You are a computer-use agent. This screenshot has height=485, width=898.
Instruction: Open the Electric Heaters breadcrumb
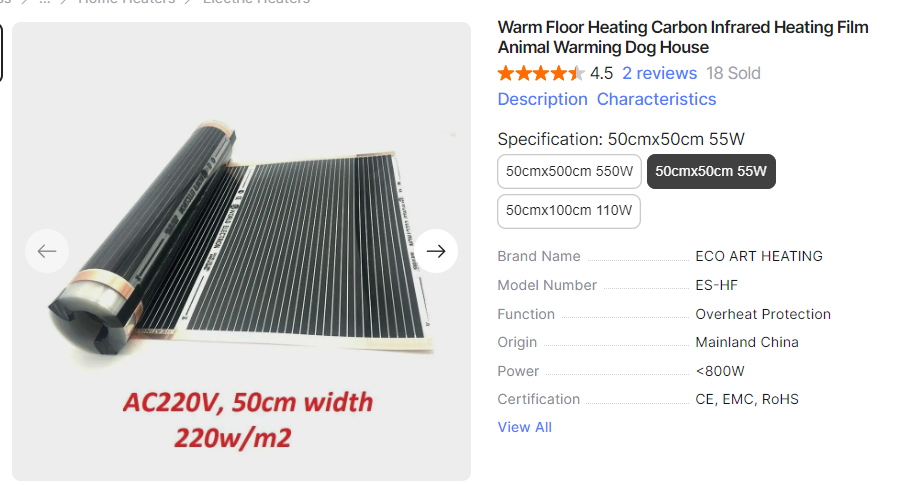256,2
